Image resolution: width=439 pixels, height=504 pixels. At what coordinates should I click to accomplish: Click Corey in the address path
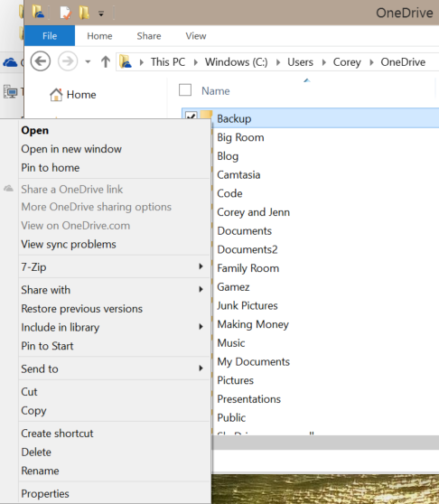(x=347, y=61)
